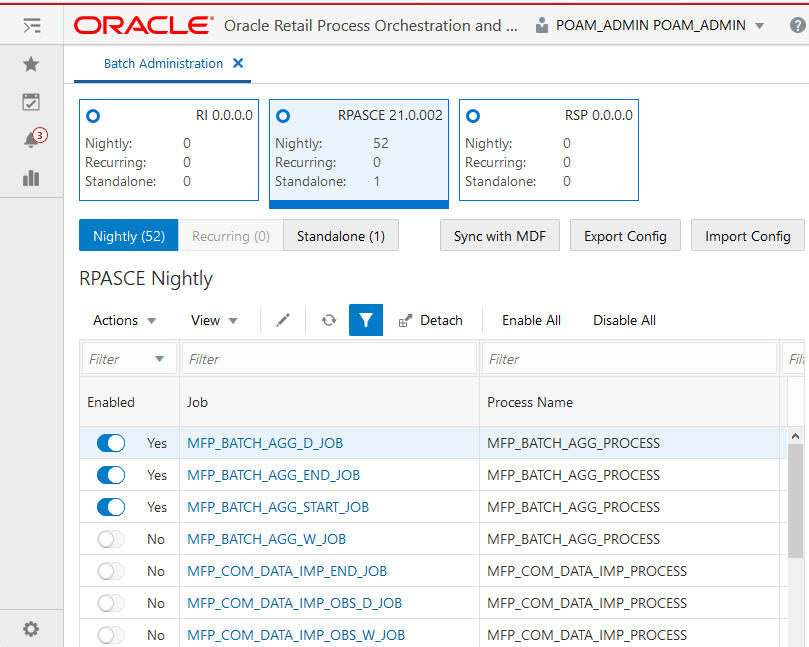The width and height of the screenshot is (809, 647).
Task: Open the MFP_COM_DATA_IMP_END_JOB link
Action: coord(287,571)
